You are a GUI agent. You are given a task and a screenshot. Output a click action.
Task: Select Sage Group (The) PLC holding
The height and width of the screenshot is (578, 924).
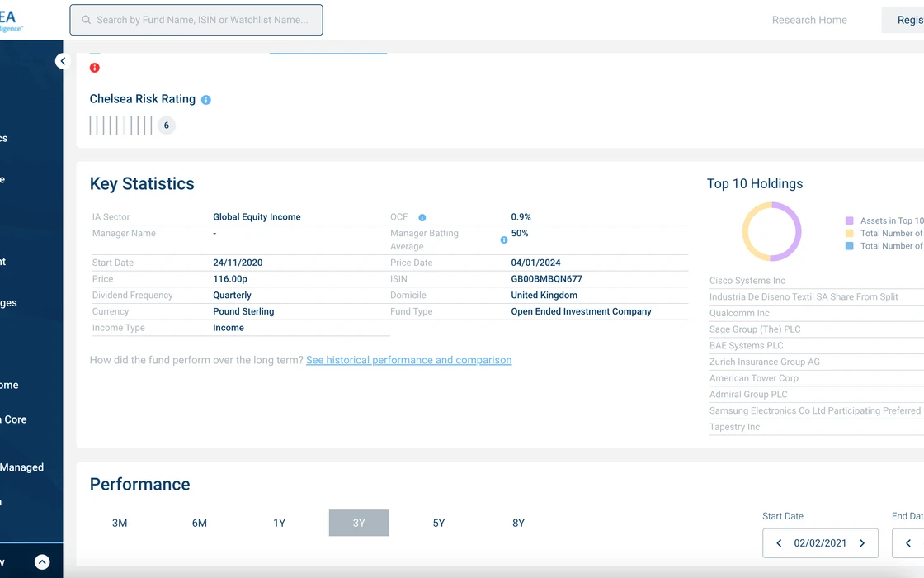(755, 329)
